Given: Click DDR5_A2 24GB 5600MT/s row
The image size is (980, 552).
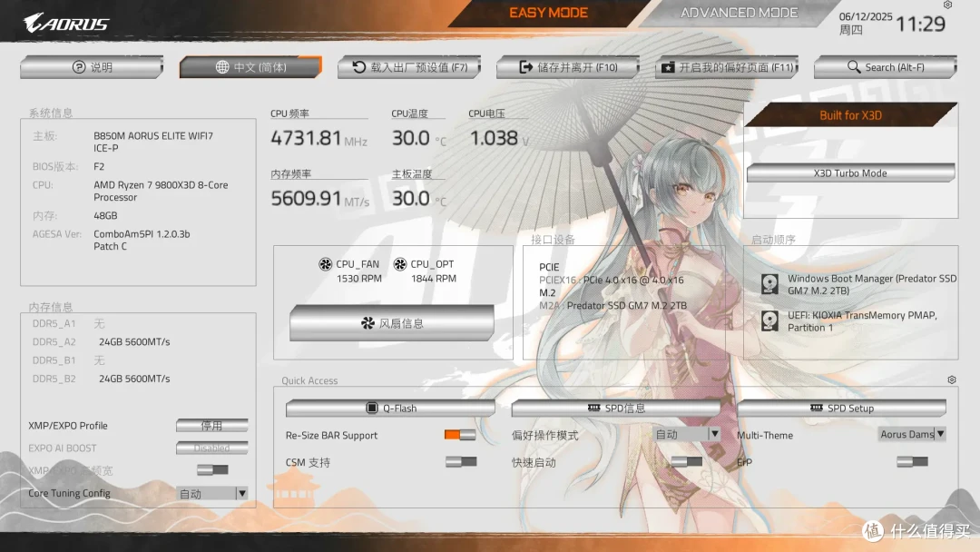Looking at the screenshot, I should (x=102, y=342).
